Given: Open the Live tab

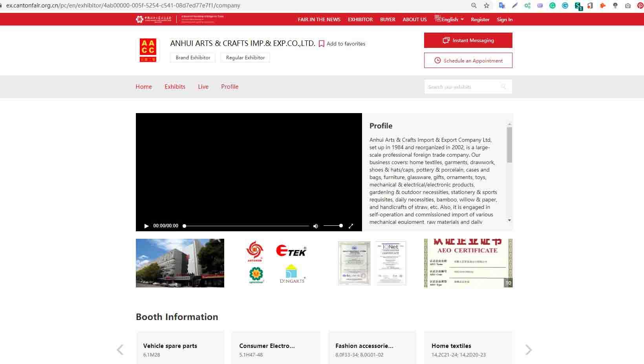Looking at the screenshot, I should (203, 87).
